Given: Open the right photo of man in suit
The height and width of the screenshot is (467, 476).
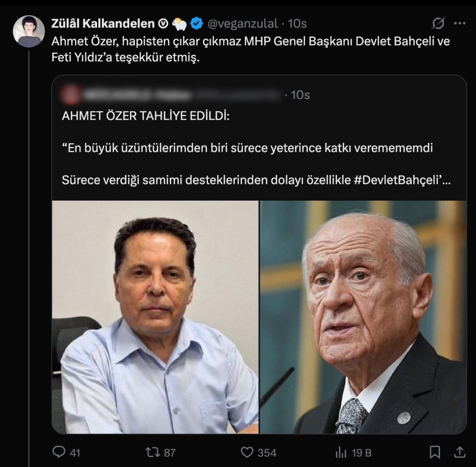Looking at the screenshot, I should point(363,317).
